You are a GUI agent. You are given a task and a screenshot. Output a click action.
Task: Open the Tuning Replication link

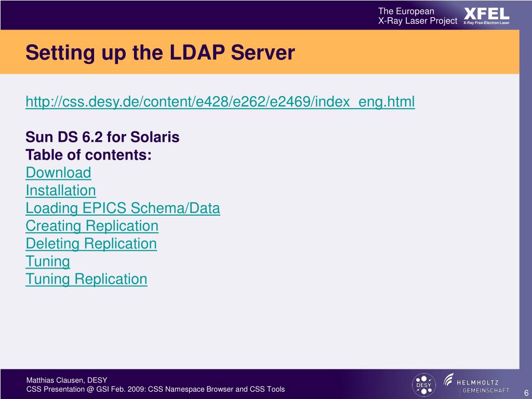point(87,279)
